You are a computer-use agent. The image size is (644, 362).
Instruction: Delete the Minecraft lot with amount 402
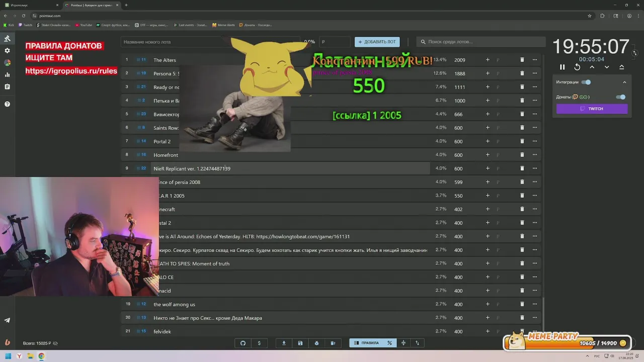pos(522,209)
